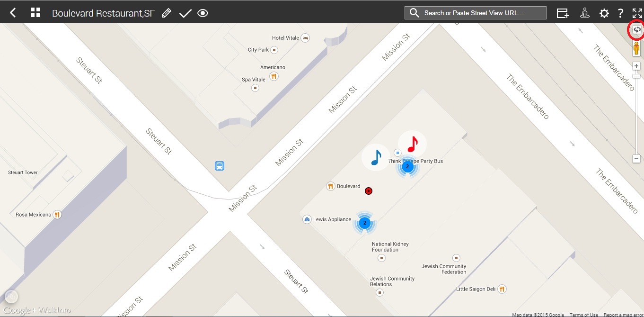Go back using the left arrow
This screenshot has height=317, width=644.
pos(13,13)
